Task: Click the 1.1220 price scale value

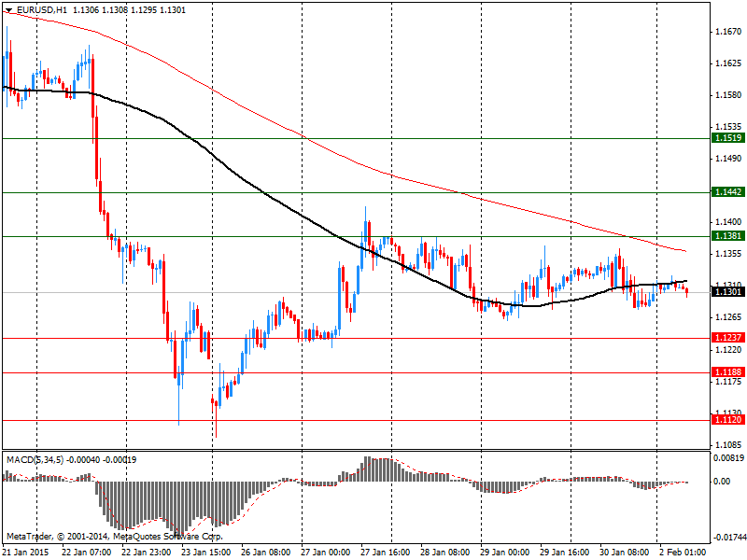Action: click(x=729, y=349)
